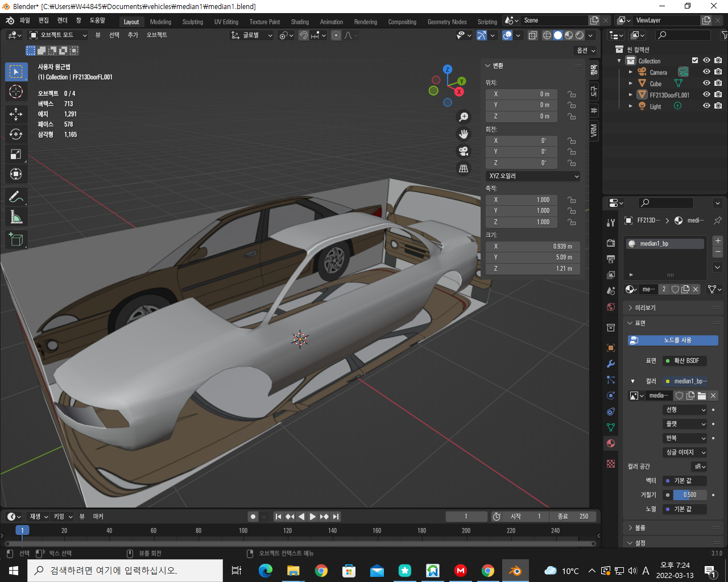
Task: Click the Add Cube tool icon
Action: pos(16,240)
